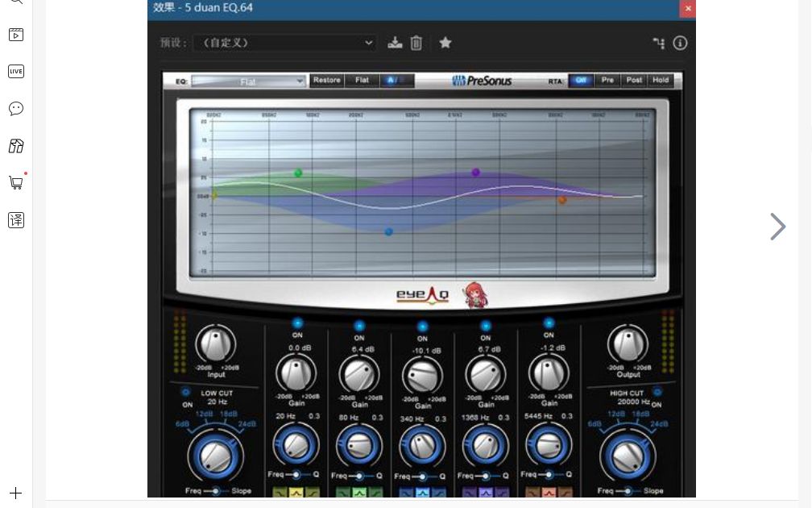This screenshot has height=508, width=812.
Task: Click the favorite star icon
Action: tap(445, 43)
